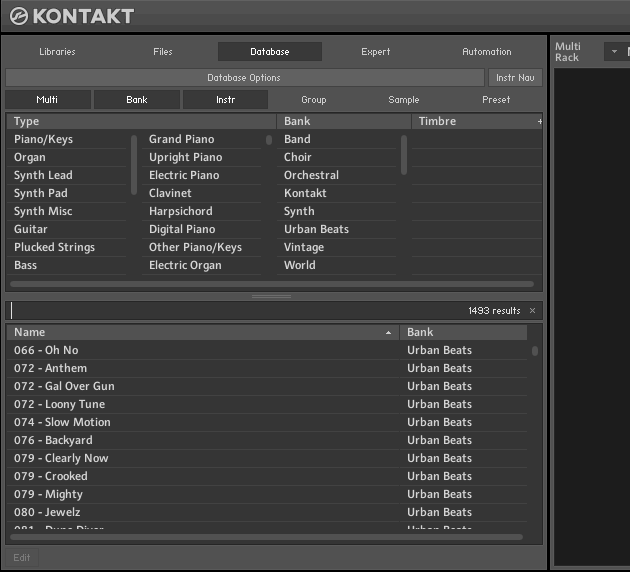Toggle the Preset filter

coord(496,100)
